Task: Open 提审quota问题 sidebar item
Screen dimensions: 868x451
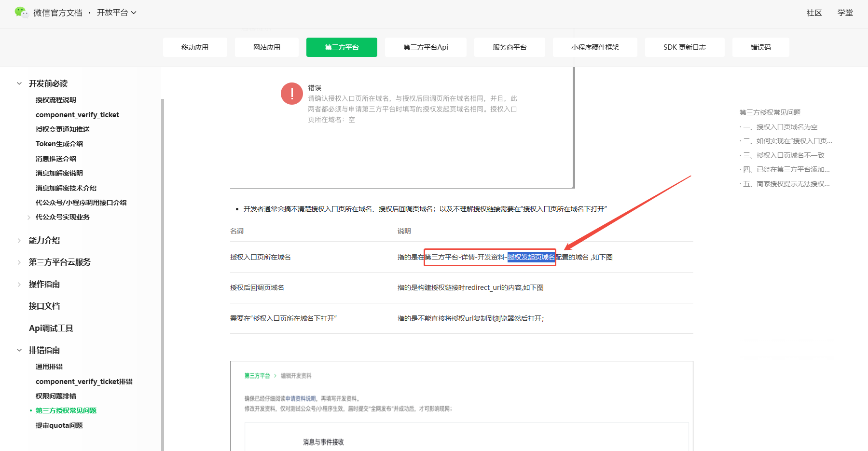Action: [x=59, y=425]
